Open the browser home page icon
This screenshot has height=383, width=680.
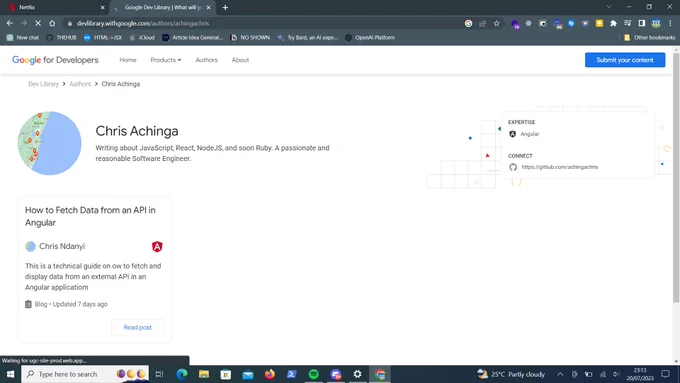click(x=52, y=23)
